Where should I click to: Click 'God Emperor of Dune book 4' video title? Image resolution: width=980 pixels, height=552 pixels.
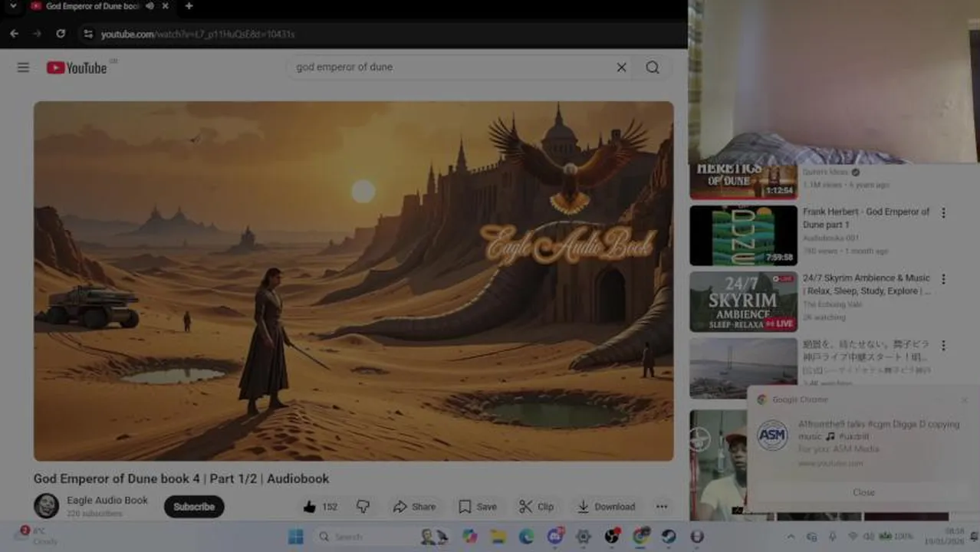[x=181, y=478]
